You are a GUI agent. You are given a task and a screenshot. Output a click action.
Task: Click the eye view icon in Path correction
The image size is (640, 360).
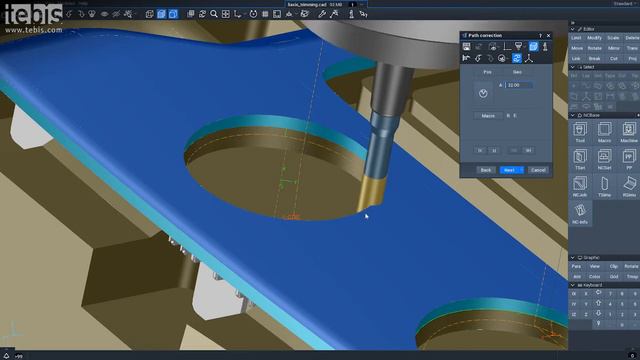click(x=493, y=47)
